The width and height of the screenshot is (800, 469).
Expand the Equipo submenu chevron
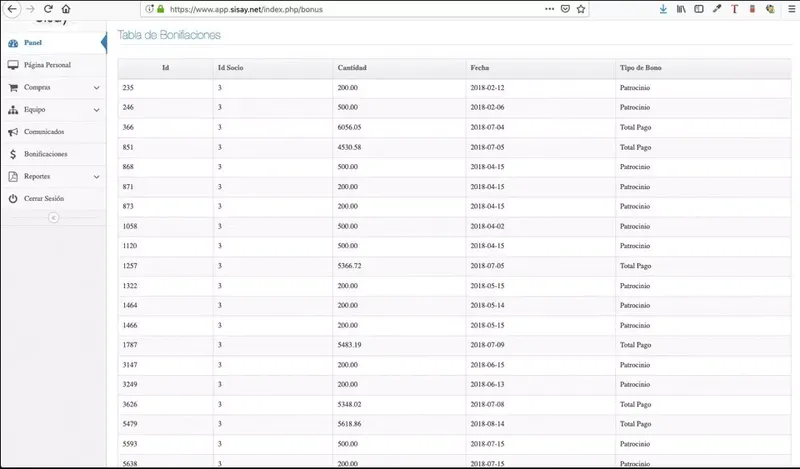96,110
